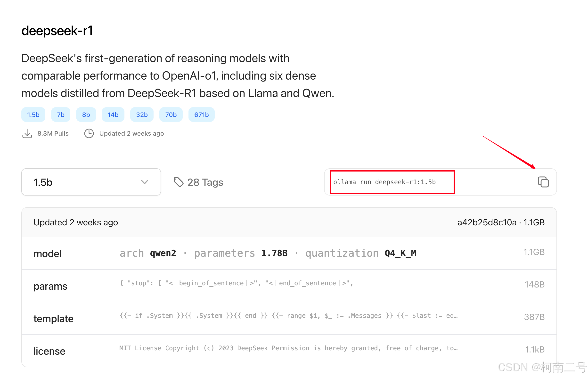
Task: Click the clock updated icon
Action: coord(89,134)
